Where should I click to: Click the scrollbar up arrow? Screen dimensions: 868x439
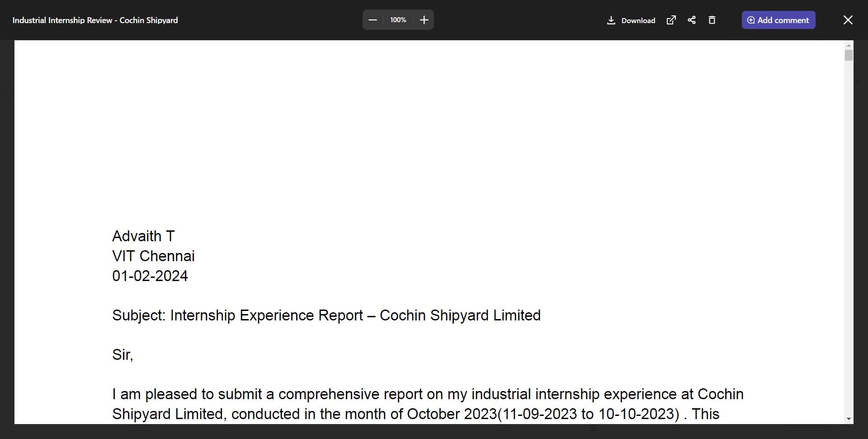coord(849,46)
